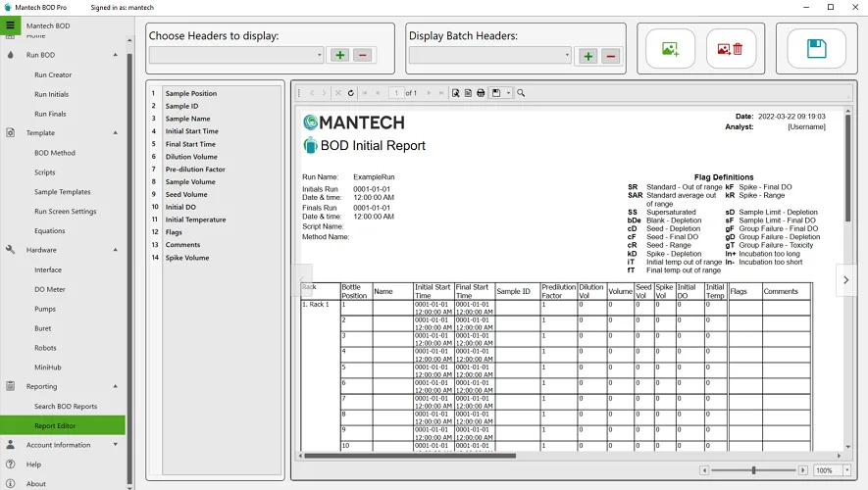868x490 pixels.
Task: Click the magnifier Find icon in the viewer toolbar
Action: (521, 93)
